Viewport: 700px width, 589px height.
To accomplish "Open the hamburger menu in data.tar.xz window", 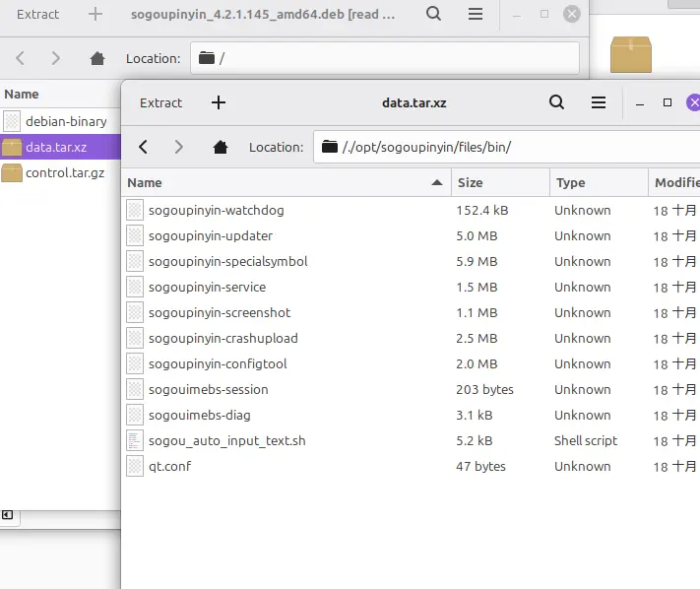I will tap(599, 102).
